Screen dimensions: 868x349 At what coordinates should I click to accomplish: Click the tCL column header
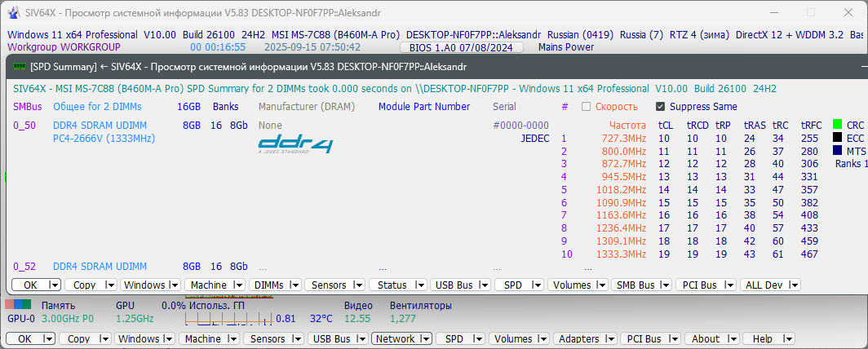tap(666, 126)
